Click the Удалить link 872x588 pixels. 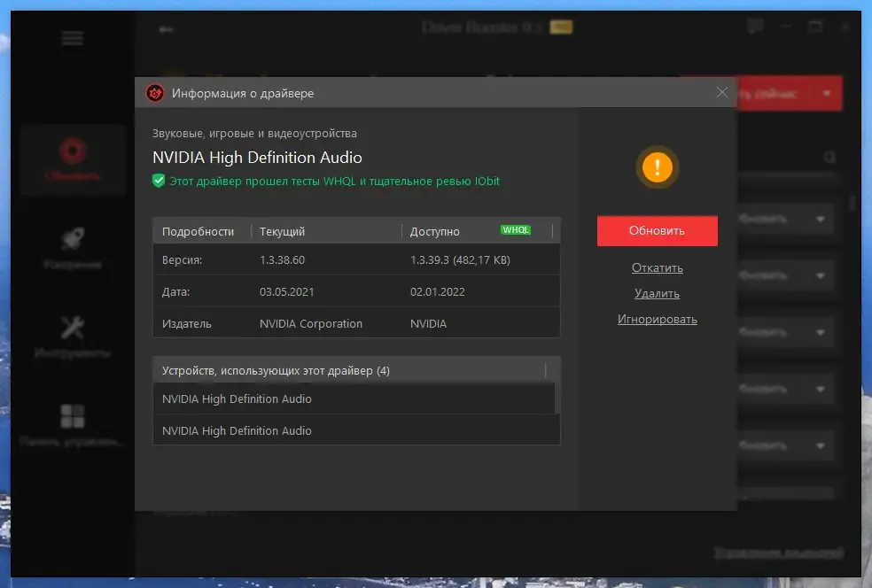(x=657, y=293)
